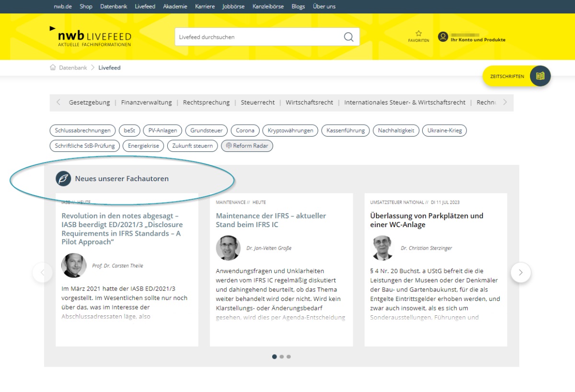
Task: Show previous author articles carousel arrow
Action: pyautogui.click(x=43, y=273)
